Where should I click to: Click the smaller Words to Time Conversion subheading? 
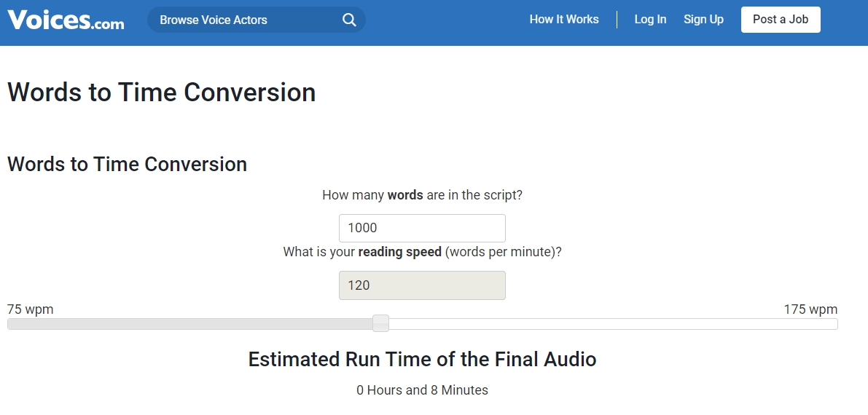pos(128,165)
